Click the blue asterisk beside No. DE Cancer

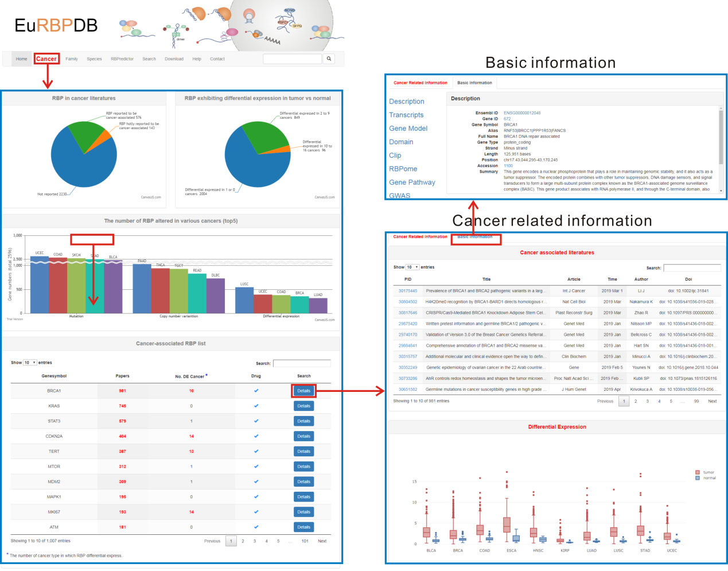point(207,375)
